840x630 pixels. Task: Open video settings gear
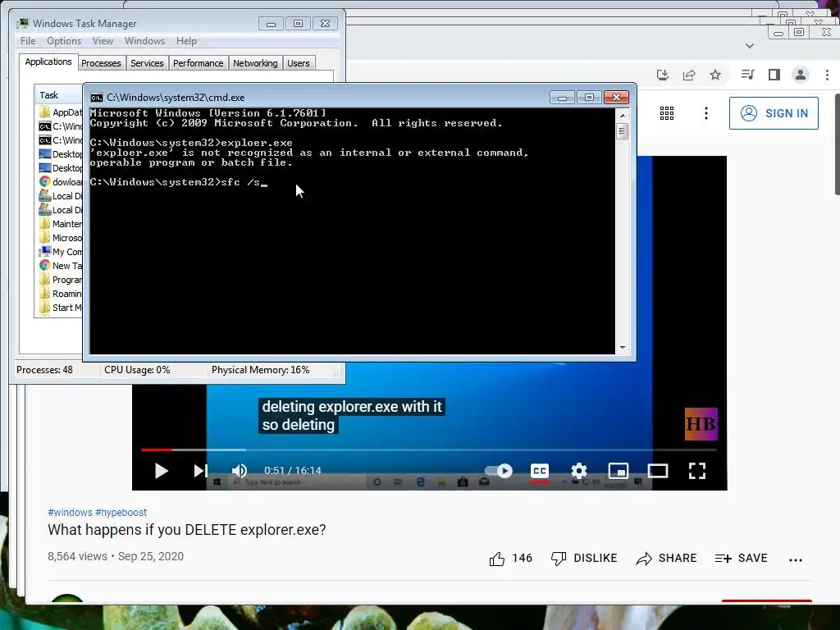[x=578, y=471]
